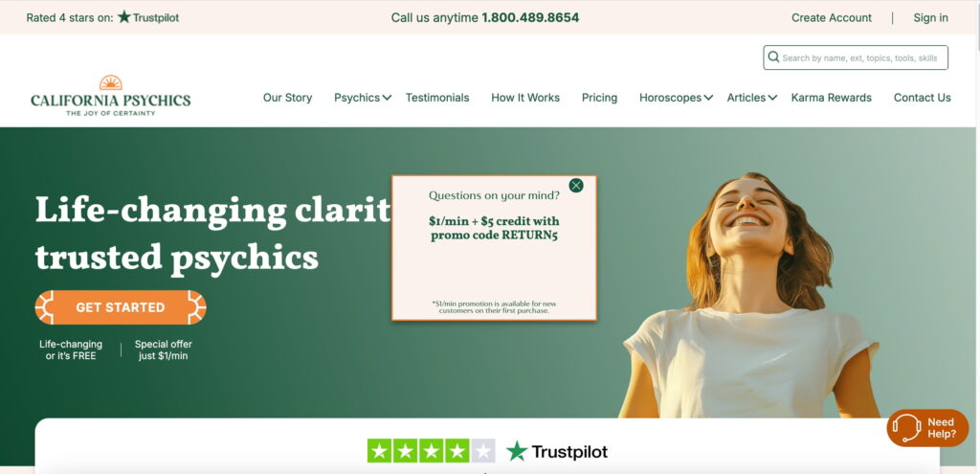Click the orange Get Started button

(121, 307)
